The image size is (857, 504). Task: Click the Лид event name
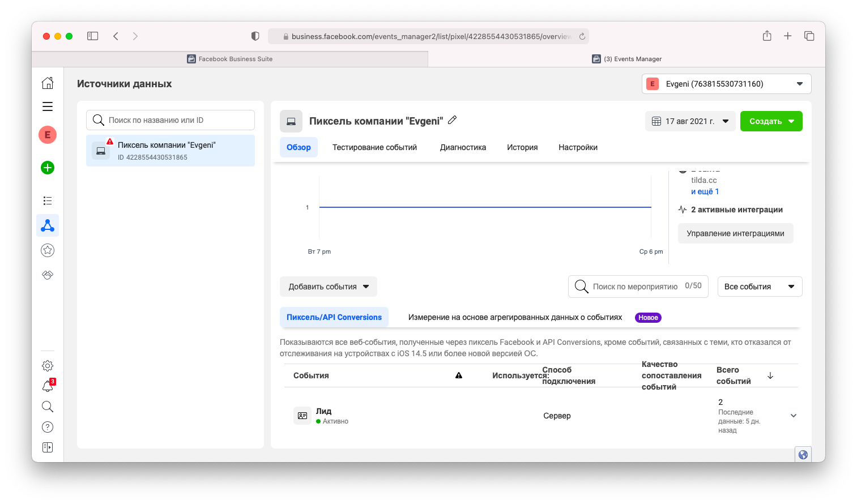[x=323, y=411]
